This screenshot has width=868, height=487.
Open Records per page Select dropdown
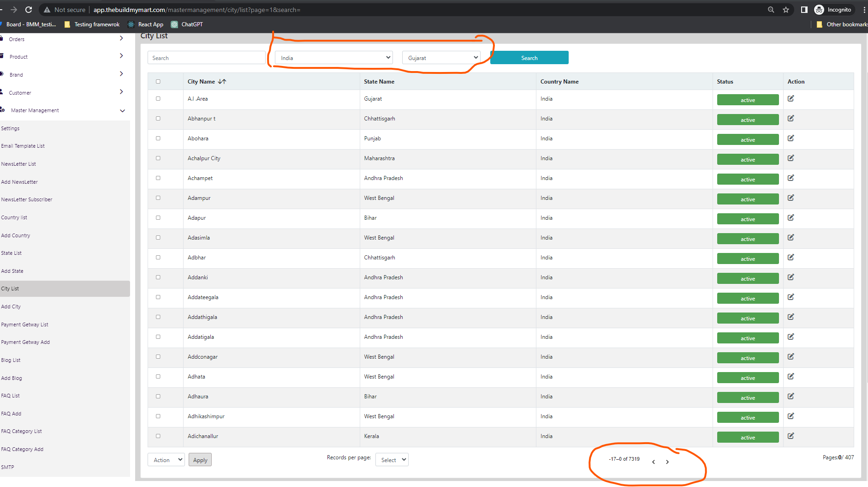tap(392, 460)
